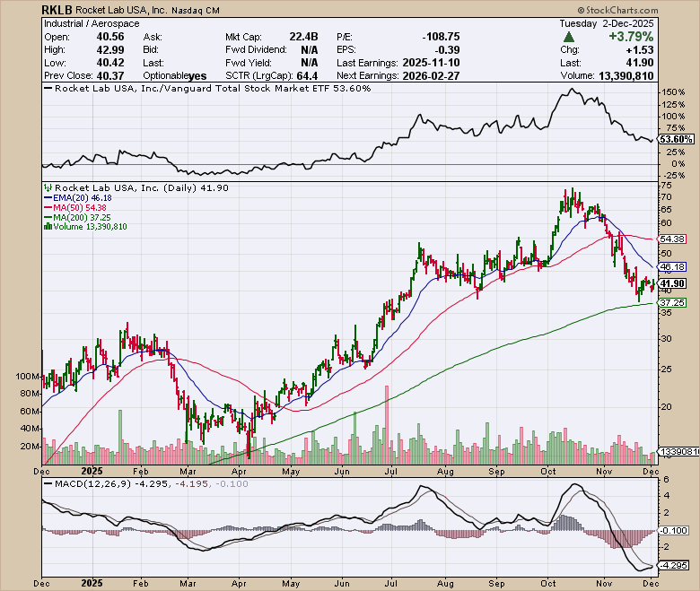This screenshot has height=591, width=700.
Task: Click the MA(200) 37.25 legend entry
Action: [77, 217]
